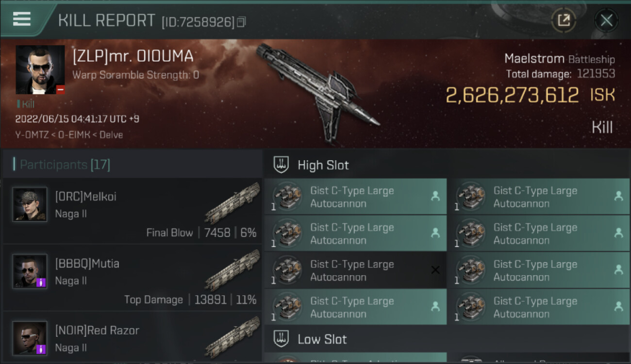The width and height of the screenshot is (631, 364).
Task: Open mr. OIOUMA's character portrait
Action: click(x=40, y=70)
